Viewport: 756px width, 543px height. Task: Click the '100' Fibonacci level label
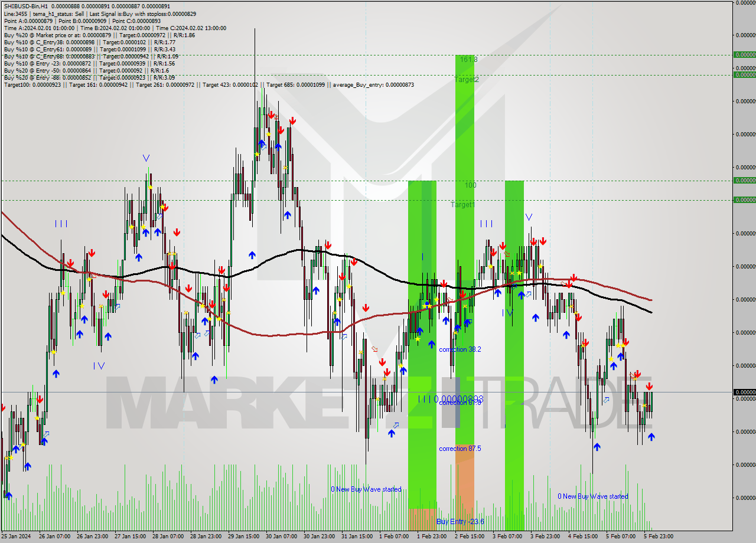click(470, 185)
